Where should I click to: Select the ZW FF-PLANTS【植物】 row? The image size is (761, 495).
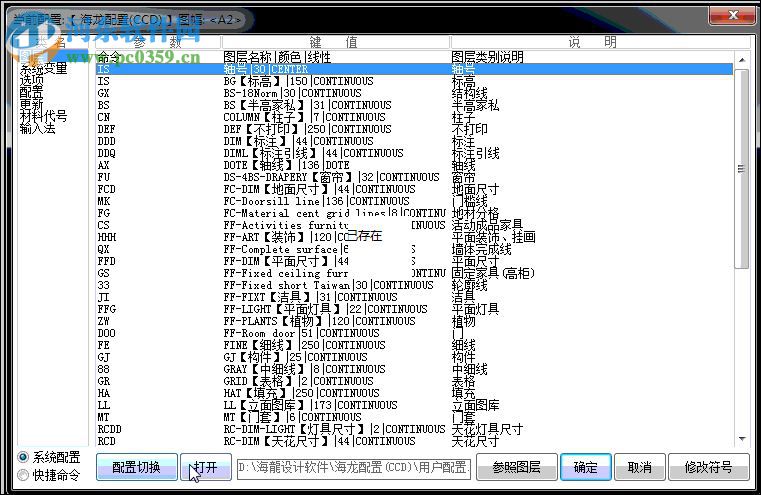coord(414,321)
